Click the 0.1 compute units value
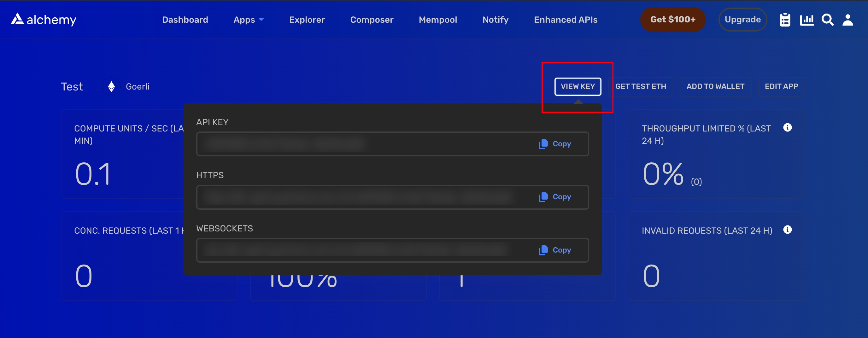This screenshot has width=868, height=338. point(93,174)
